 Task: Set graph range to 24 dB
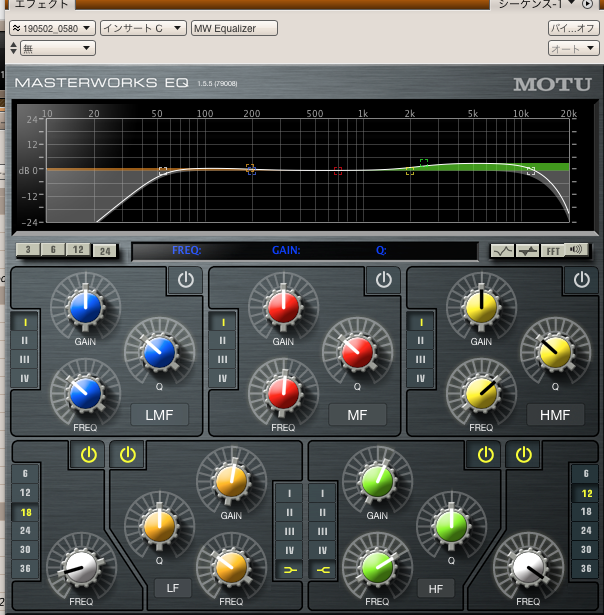click(105, 251)
